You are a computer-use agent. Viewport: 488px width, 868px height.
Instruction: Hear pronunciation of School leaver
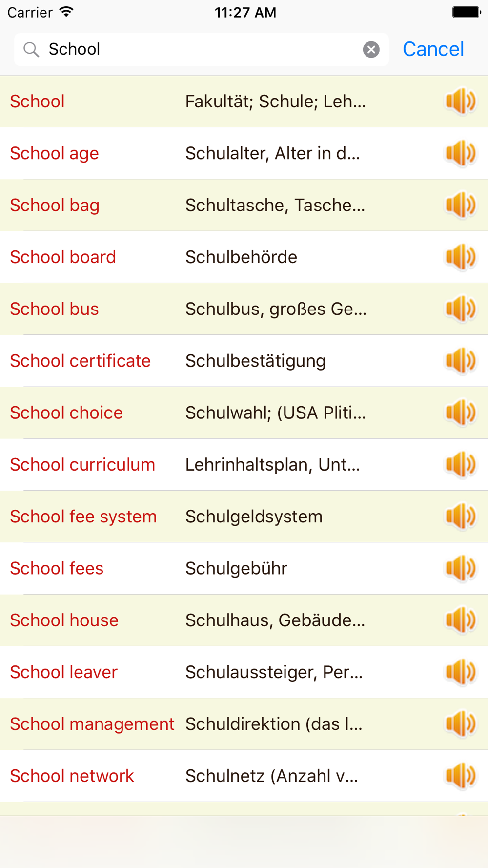pos(460,672)
